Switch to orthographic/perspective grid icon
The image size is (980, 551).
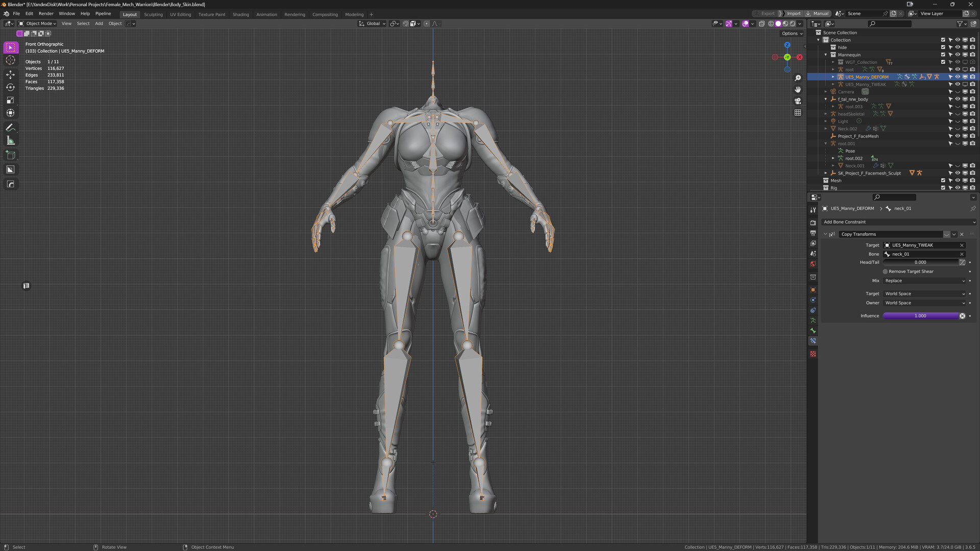click(798, 113)
